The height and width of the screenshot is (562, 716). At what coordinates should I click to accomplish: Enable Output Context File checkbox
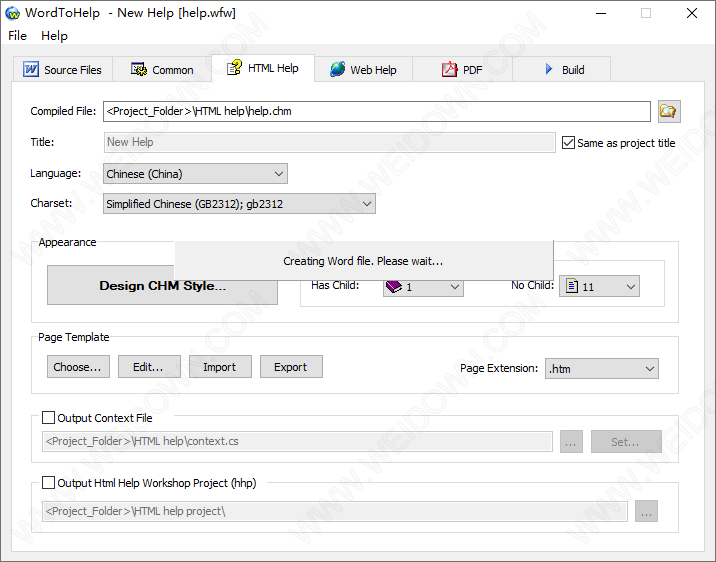click(x=48, y=417)
